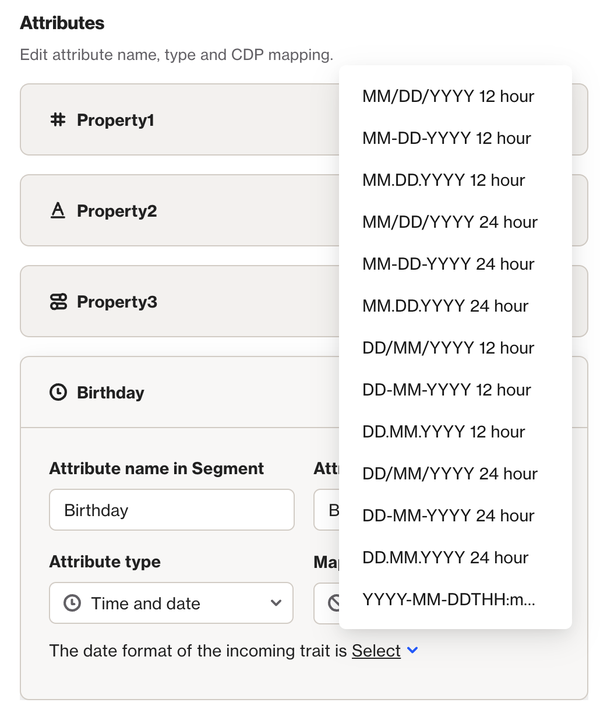Select DD/MM/YYYY 12 hour option
Viewport: 600px width, 706px height.
(x=448, y=348)
